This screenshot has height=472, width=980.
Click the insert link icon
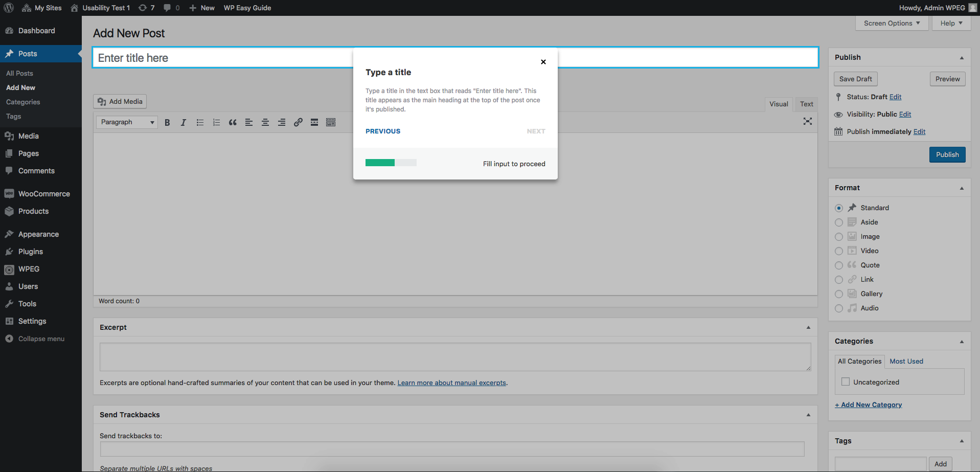(x=298, y=122)
